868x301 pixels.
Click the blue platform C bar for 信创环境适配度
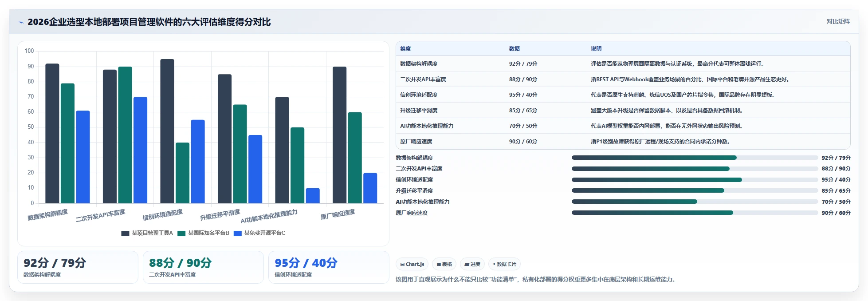coord(198,162)
